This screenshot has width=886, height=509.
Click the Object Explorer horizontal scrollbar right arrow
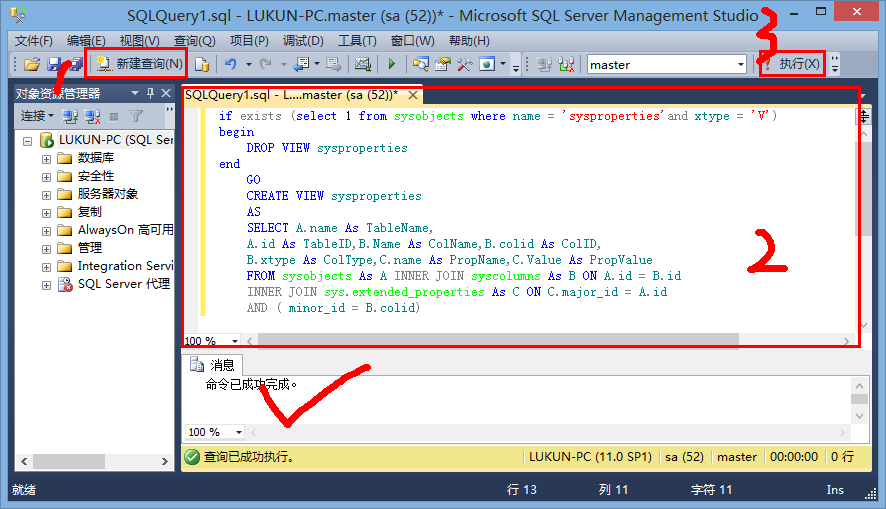164,462
